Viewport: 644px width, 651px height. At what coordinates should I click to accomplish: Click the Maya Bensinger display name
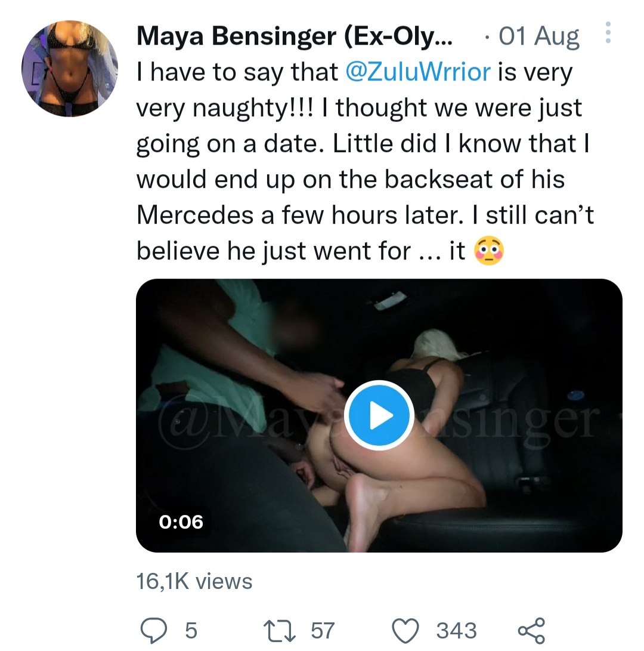click(237, 37)
